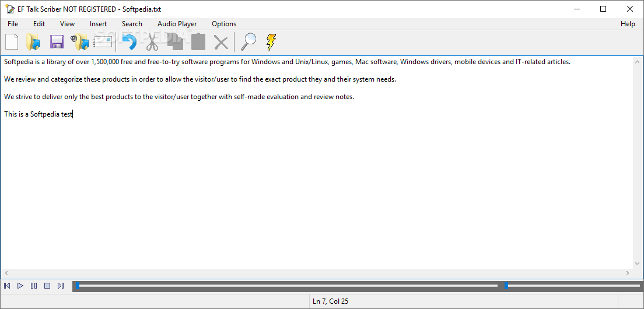Screen dimensions: 644x309
Task: Click the app icon in title bar
Action: tap(9, 9)
